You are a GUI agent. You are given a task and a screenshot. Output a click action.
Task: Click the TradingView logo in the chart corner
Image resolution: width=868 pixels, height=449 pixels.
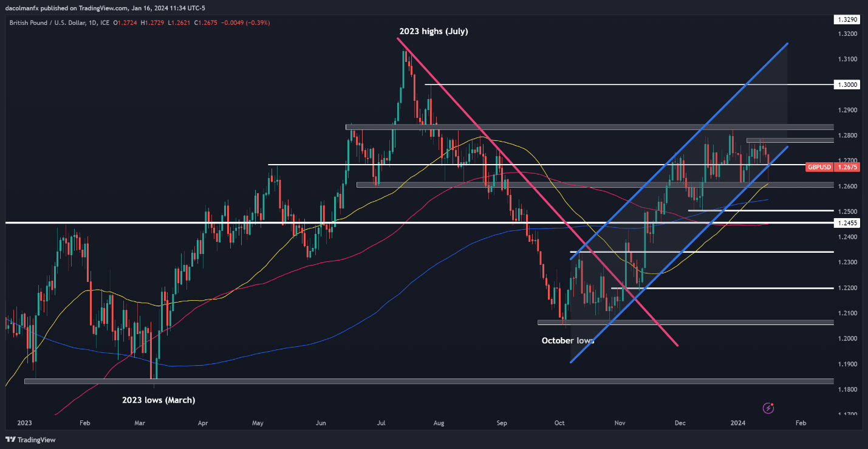click(x=32, y=439)
